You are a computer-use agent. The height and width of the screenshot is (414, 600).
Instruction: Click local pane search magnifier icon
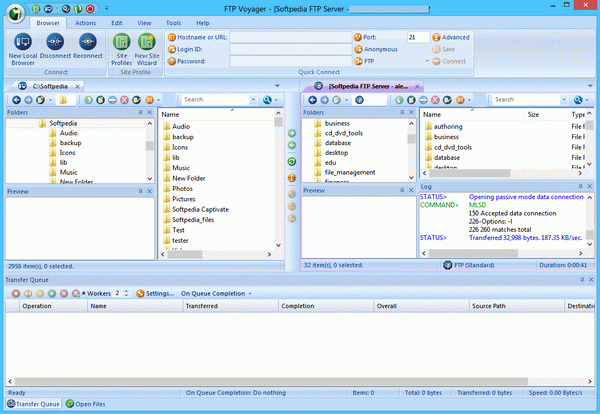pos(267,100)
